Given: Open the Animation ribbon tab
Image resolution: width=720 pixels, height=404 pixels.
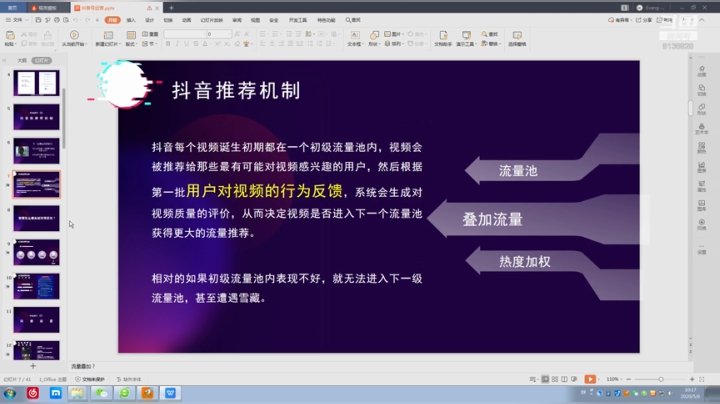Looking at the screenshot, I should (x=186, y=20).
